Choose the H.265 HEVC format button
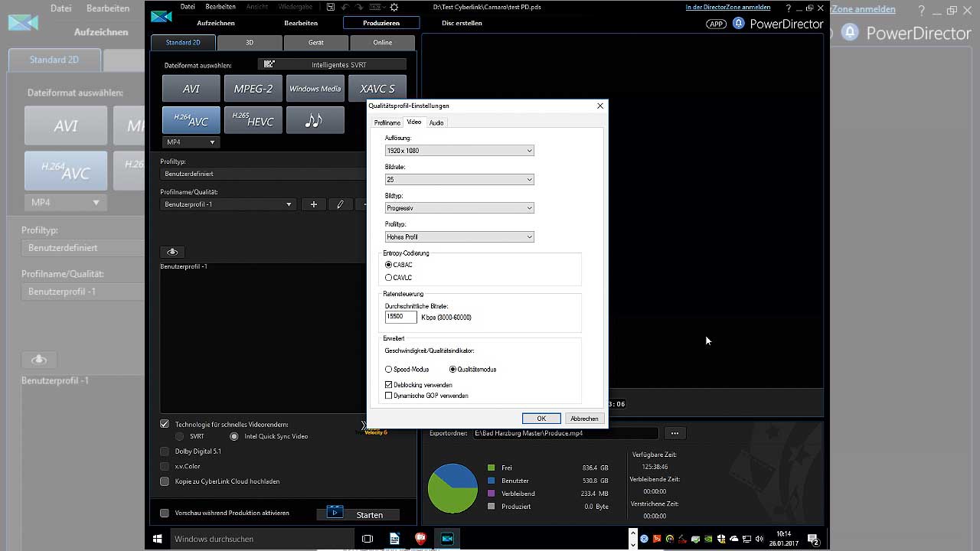980x551 pixels. pos(253,120)
